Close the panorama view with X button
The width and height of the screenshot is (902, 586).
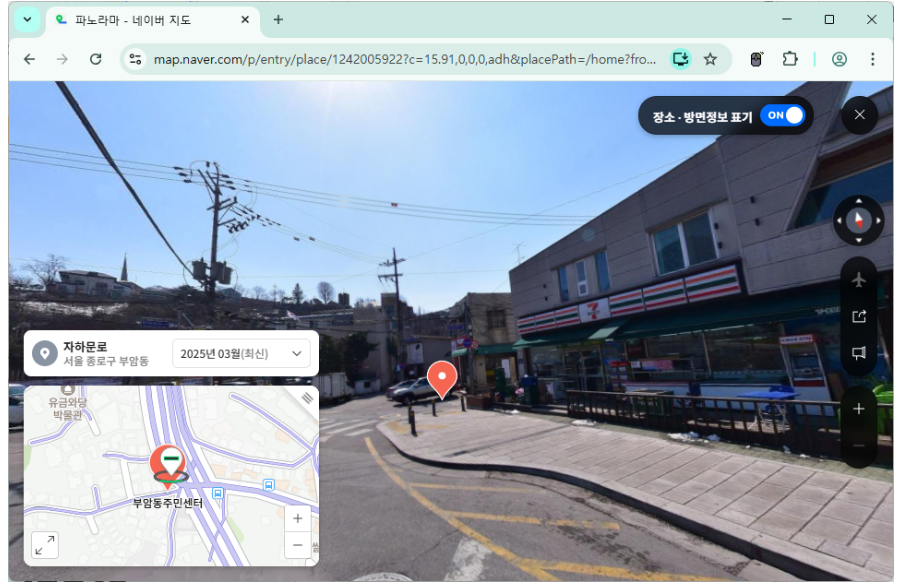coord(859,115)
